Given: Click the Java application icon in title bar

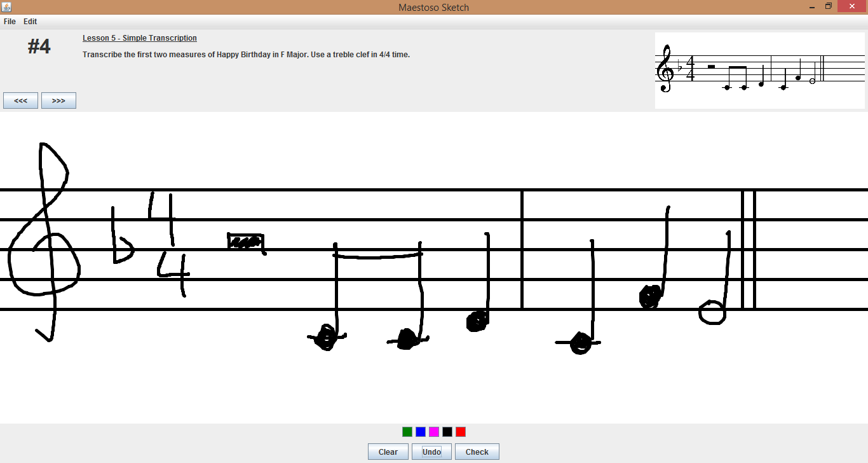Looking at the screenshot, I should click(6, 7).
